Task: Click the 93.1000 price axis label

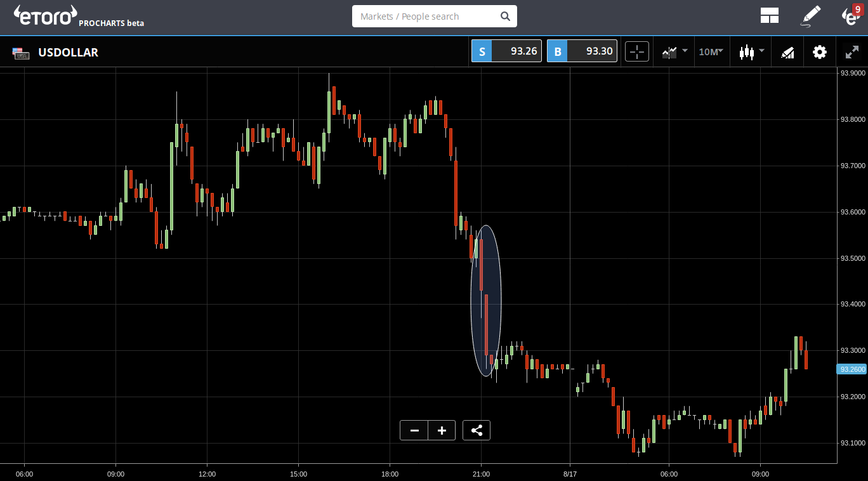Action: pyautogui.click(x=853, y=443)
